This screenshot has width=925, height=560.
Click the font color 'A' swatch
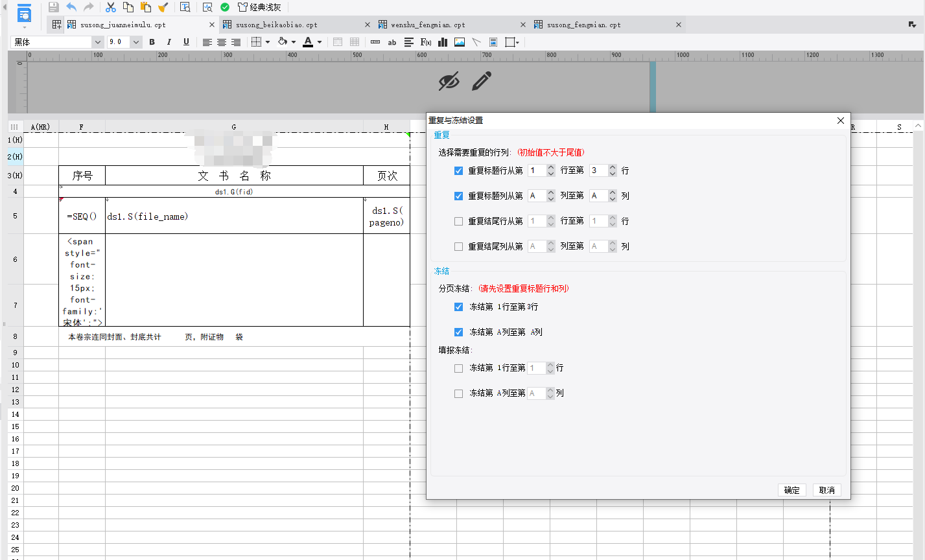pyautogui.click(x=308, y=42)
